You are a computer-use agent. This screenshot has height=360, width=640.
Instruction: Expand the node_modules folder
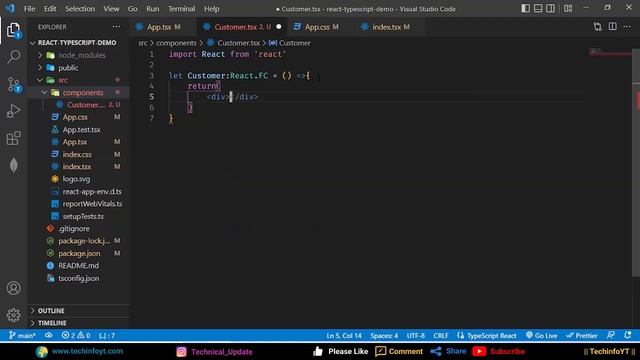78,55
